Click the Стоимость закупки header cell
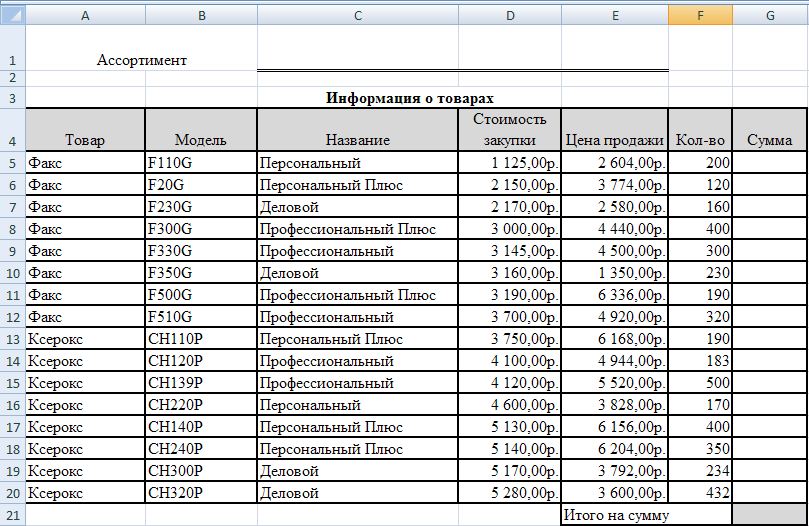 (x=510, y=130)
